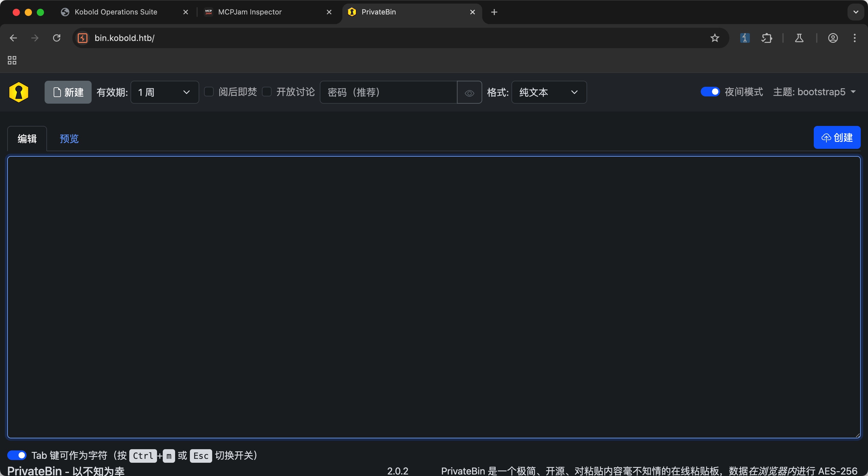This screenshot has width=868, height=476.
Task: Click the 新建 new paste button
Action: (68, 92)
